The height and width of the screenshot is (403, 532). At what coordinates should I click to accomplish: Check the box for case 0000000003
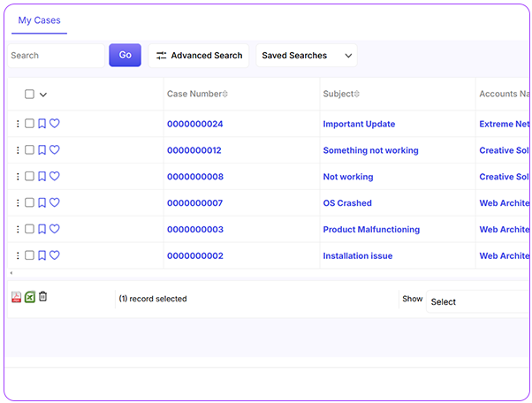pos(29,230)
